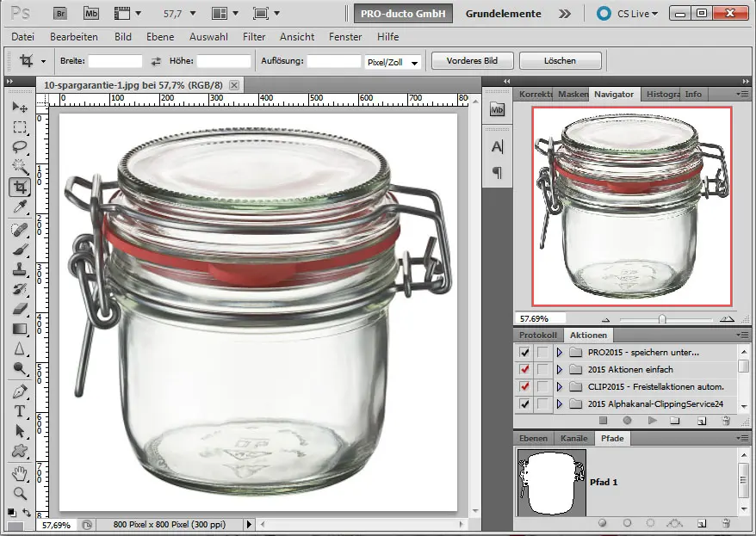Viewport: 756px width, 536px height.
Task: Expand the 2015 Alphakanal-ClippingService24 folder
Action: coord(558,404)
